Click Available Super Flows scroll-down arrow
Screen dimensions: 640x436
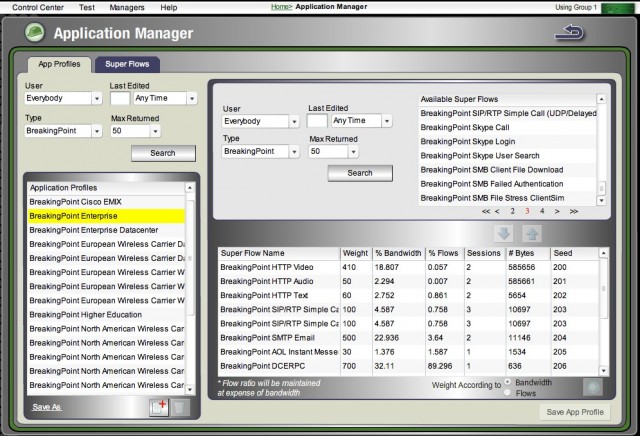click(601, 200)
